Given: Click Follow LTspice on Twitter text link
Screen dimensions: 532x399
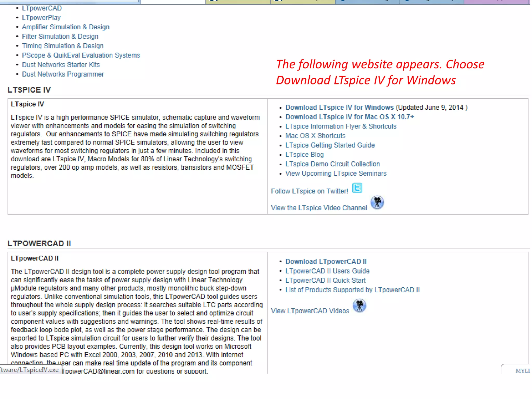Looking at the screenshot, I should tap(309, 191).
